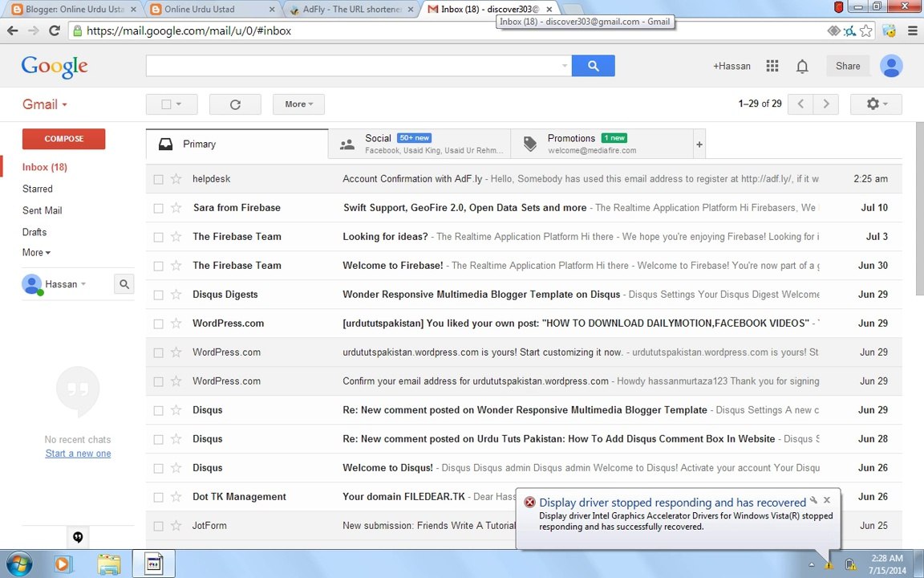Viewport: 924px width, 578px height.
Task: Bookmark this page with star icon
Action: pos(865,31)
